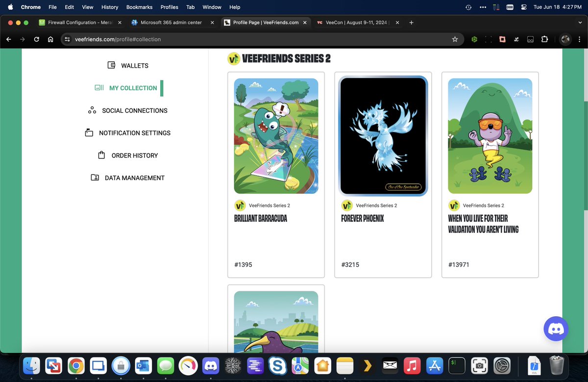
Task: Open the partially visible purple bird card
Action: point(276,322)
